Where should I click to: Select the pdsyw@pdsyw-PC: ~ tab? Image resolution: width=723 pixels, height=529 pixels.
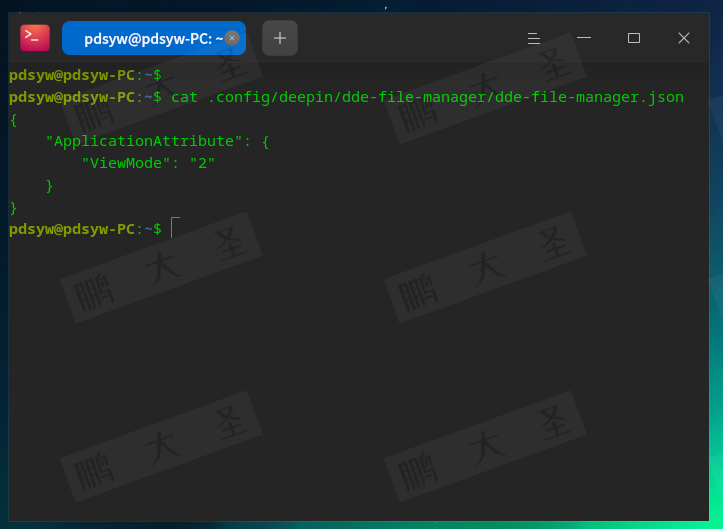pyautogui.click(x=154, y=38)
